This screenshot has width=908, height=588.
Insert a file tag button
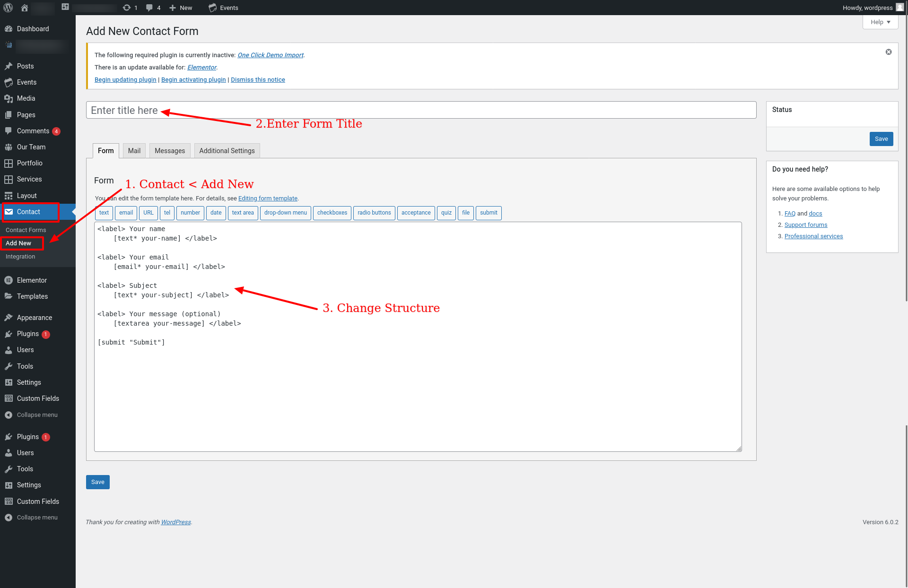pyautogui.click(x=466, y=213)
